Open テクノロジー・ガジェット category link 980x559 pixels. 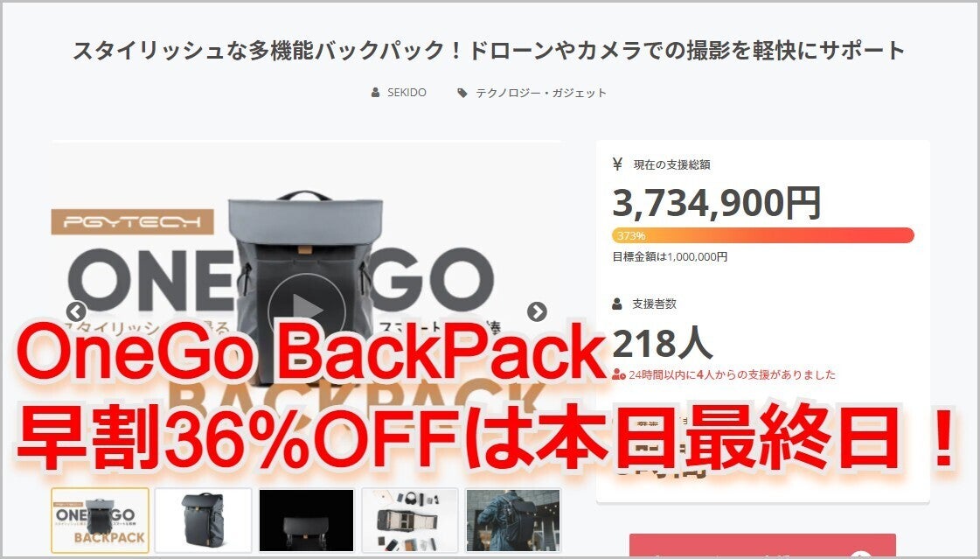click(541, 93)
